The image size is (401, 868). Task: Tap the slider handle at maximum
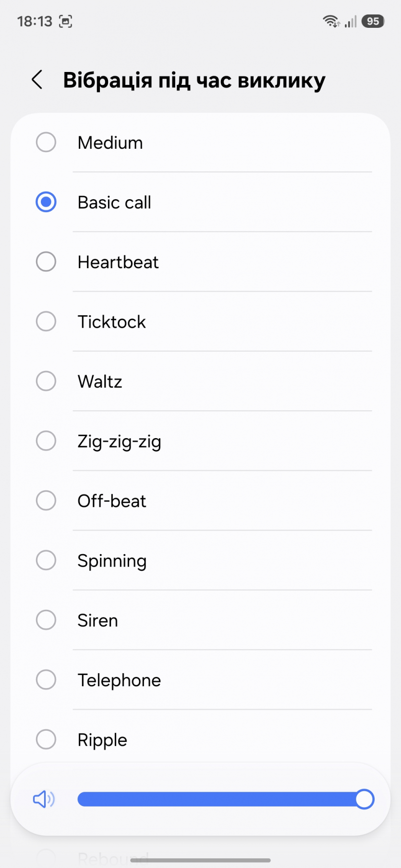click(x=365, y=799)
